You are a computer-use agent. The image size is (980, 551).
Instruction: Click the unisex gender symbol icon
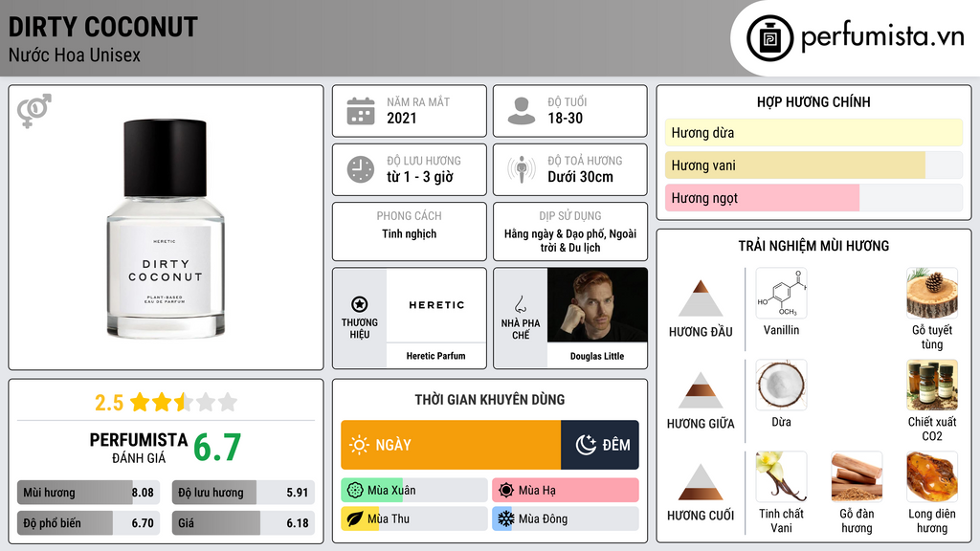click(x=34, y=111)
